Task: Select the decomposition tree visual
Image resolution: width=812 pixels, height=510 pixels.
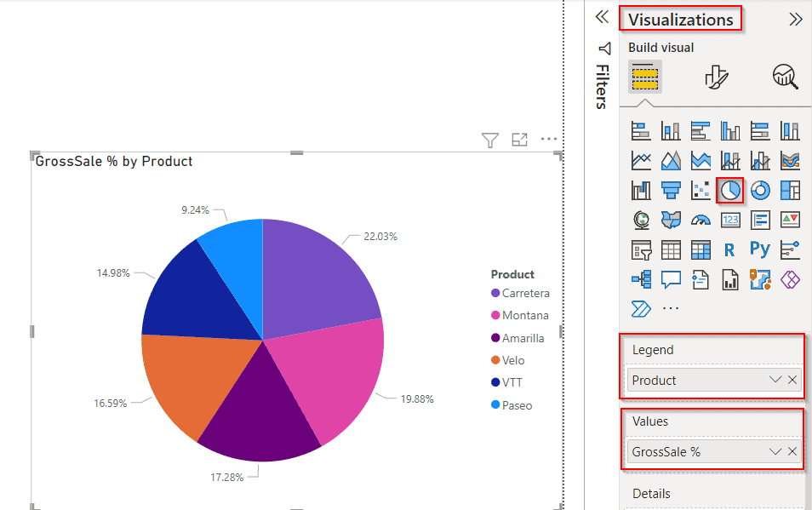Action: click(x=641, y=279)
